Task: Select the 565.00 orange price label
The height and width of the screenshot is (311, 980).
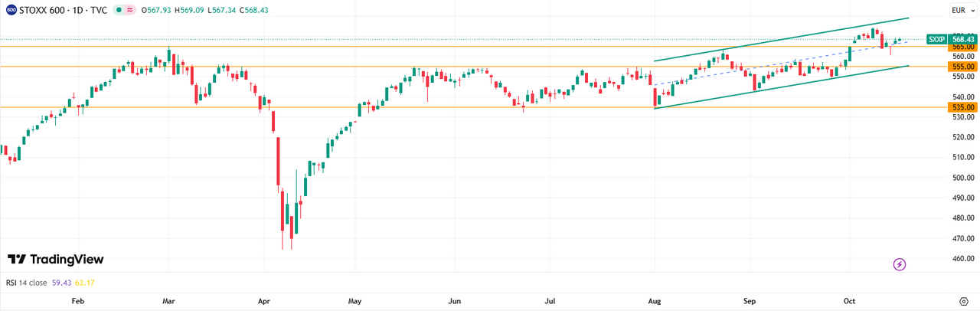Action: [x=962, y=47]
